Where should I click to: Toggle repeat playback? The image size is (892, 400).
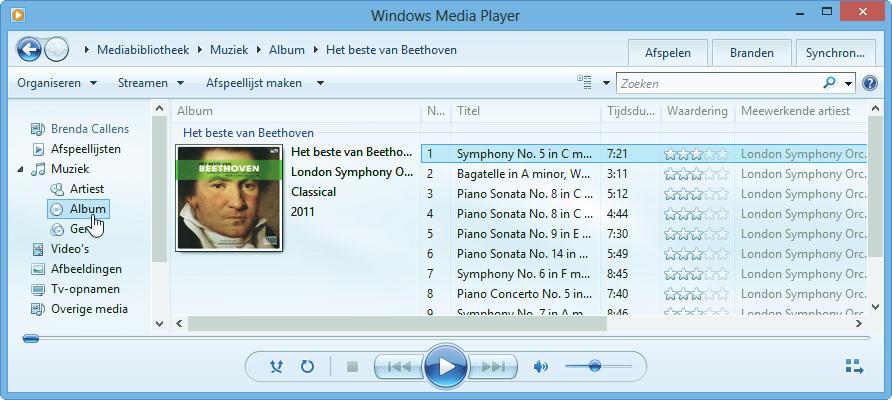click(307, 367)
